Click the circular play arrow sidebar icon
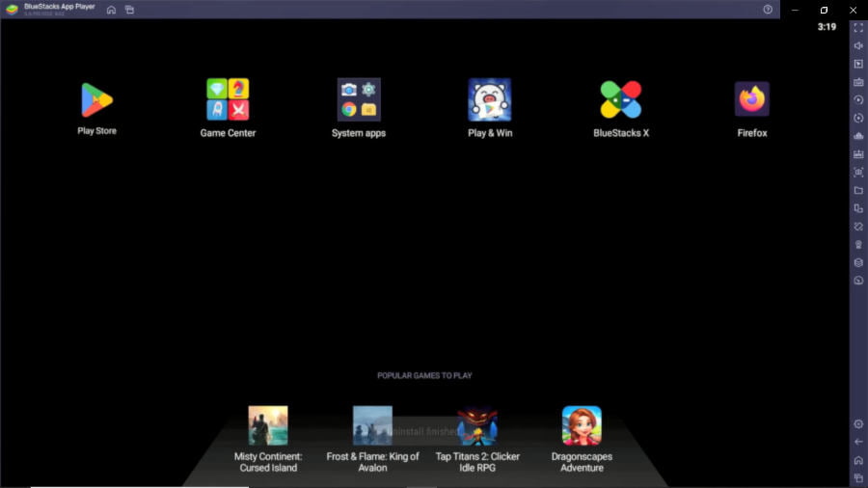Image resolution: width=868 pixels, height=488 pixels. click(x=858, y=100)
